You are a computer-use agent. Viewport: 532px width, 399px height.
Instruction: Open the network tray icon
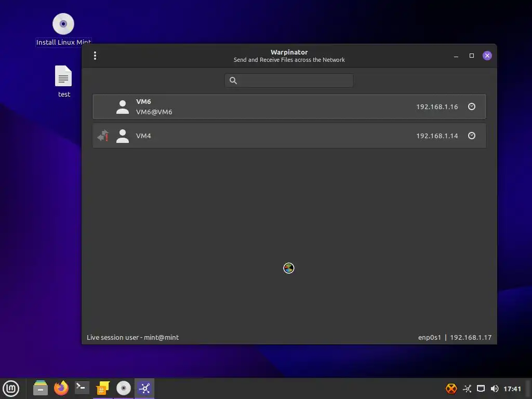click(481, 389)
